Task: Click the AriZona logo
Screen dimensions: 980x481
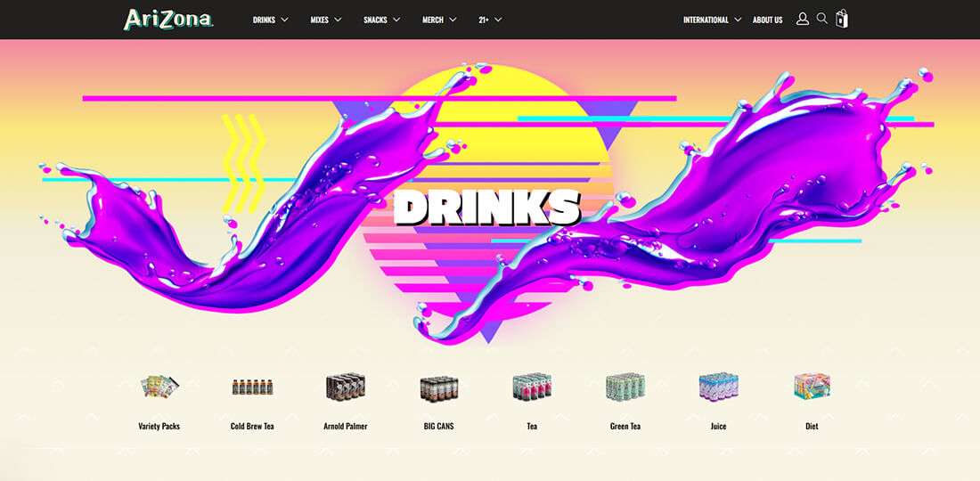Action: click(x=168, y=20)
